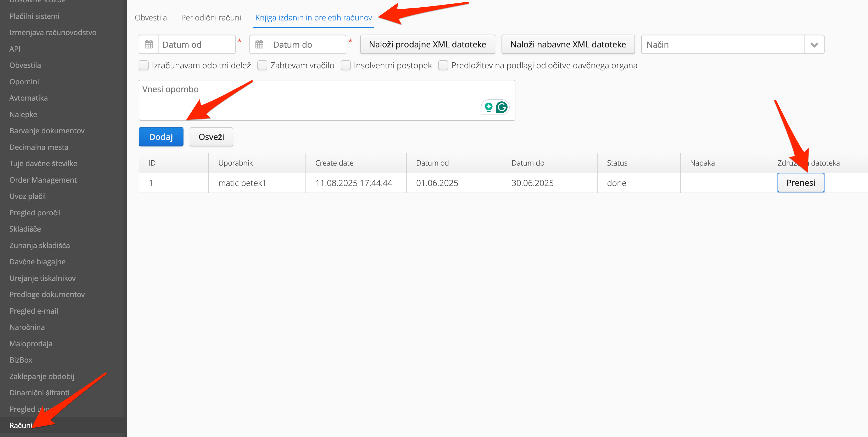Click Naloži nabavne XML datoteke
Image resolution: width=868 pixels, height=437 pixels.
[568, 45]
